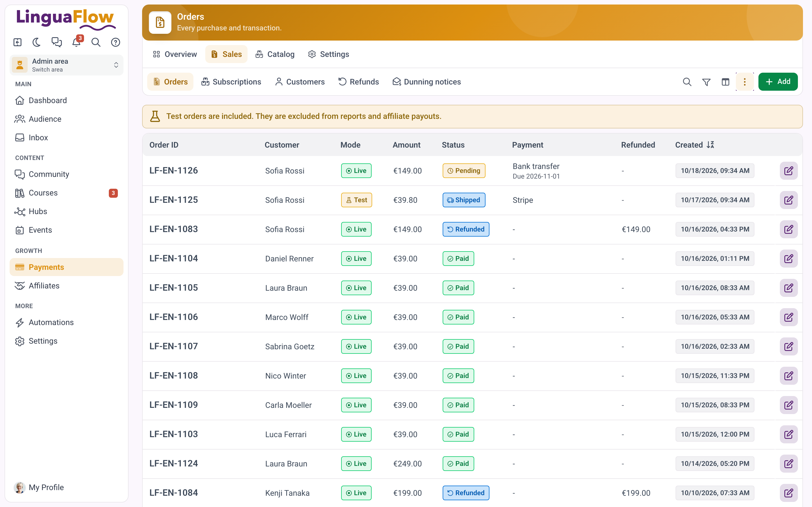This screenshot has width=812, height=507.
Task: Collapse sidebar with panel icon
Action: (17, 42)
